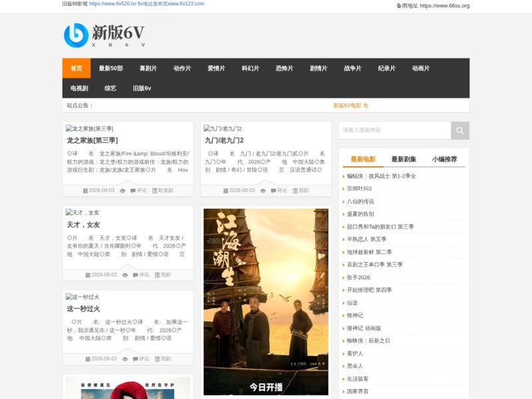Click 评论 link on 九门 card
This screenshot has width=532, height=399.
282,191
